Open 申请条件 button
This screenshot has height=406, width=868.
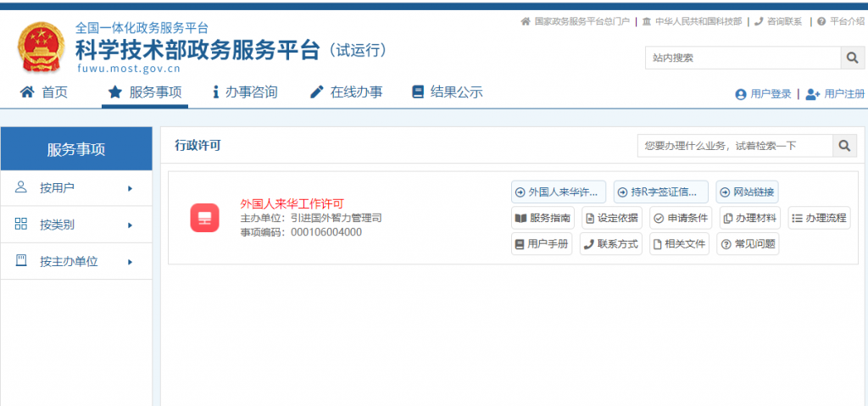click(681, 218)
